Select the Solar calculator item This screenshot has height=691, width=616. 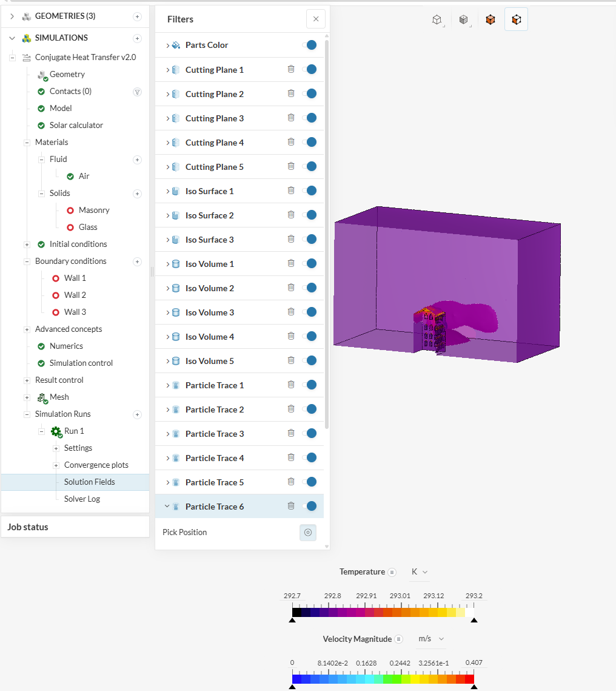[x=76, y=125]
